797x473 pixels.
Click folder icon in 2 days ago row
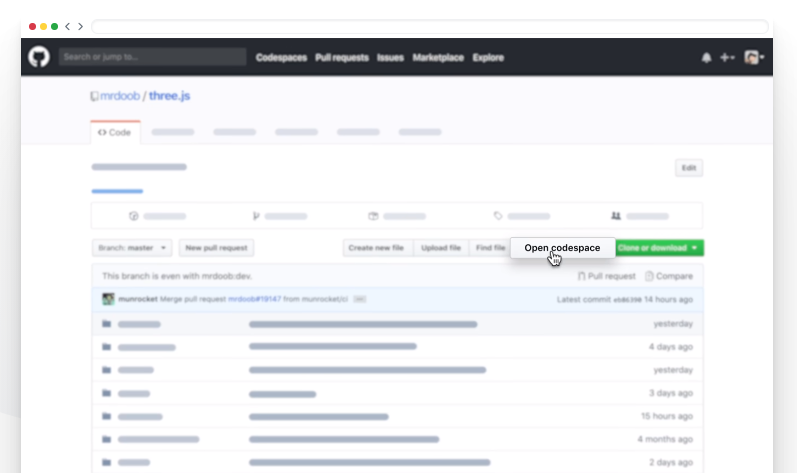[x=106, y=462]
